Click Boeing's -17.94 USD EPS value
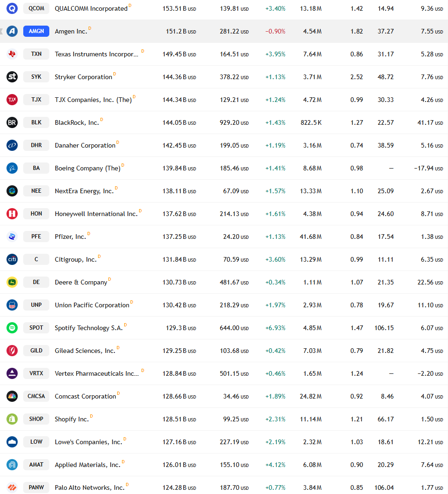 (x=428, y=168)
